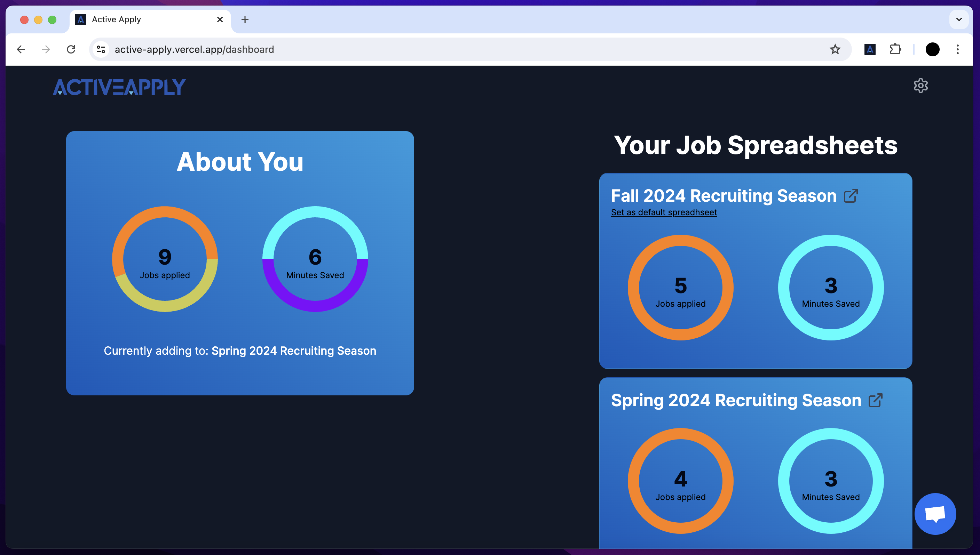The height and width of the screenshot is (555, 980).
Task: Click Set as default spreadsheet link
Action: 664,212
